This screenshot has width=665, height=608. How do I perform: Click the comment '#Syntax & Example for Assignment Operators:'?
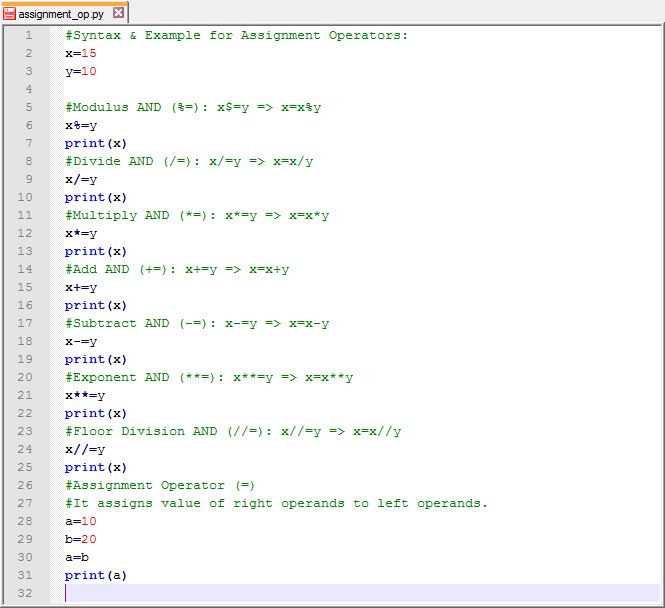236,35
